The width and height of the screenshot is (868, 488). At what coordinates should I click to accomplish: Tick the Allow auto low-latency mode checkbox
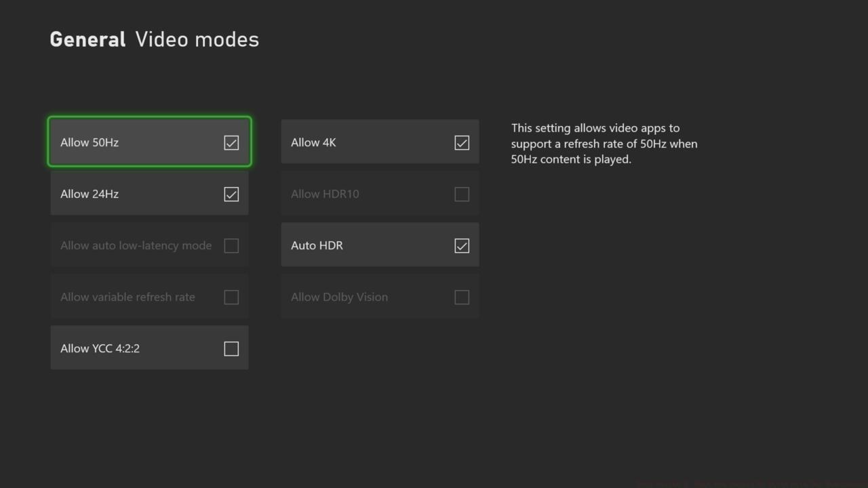pos(231,246)
